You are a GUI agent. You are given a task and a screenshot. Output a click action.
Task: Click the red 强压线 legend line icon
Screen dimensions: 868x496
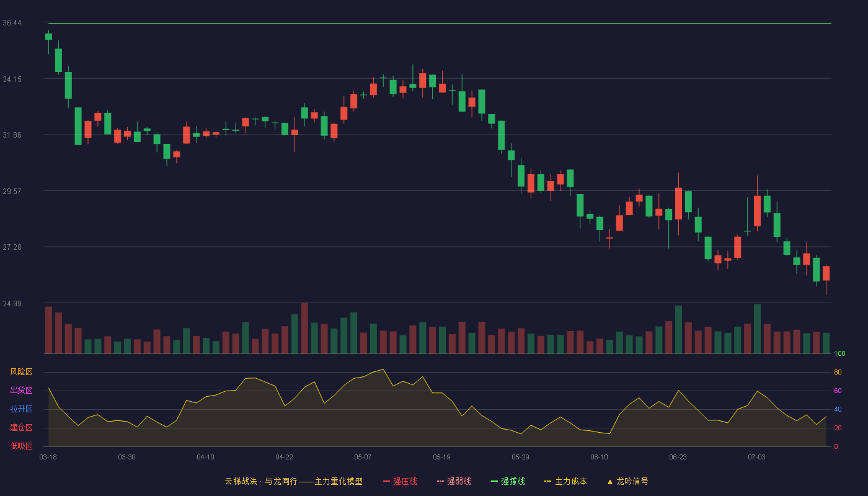point(387,481)
